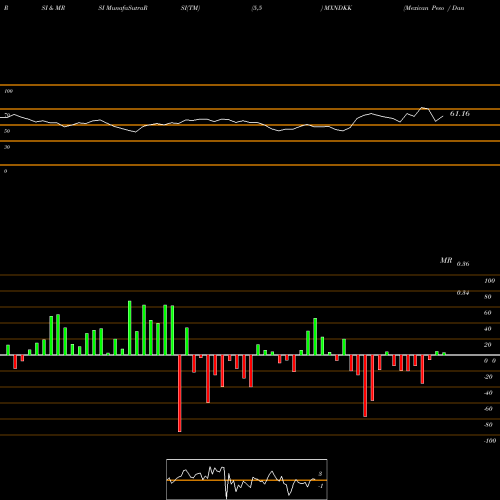This screenshot has width=500, height=500.
Task: Click the 100 label on the upper RSI axis
Action: [8, 91]
